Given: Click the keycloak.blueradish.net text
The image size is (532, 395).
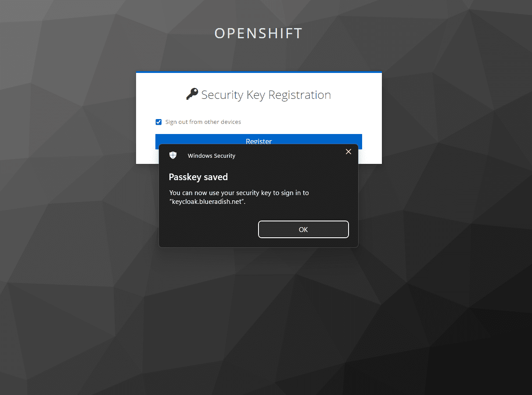Looking at the screenshot, I should coord(207,202).
